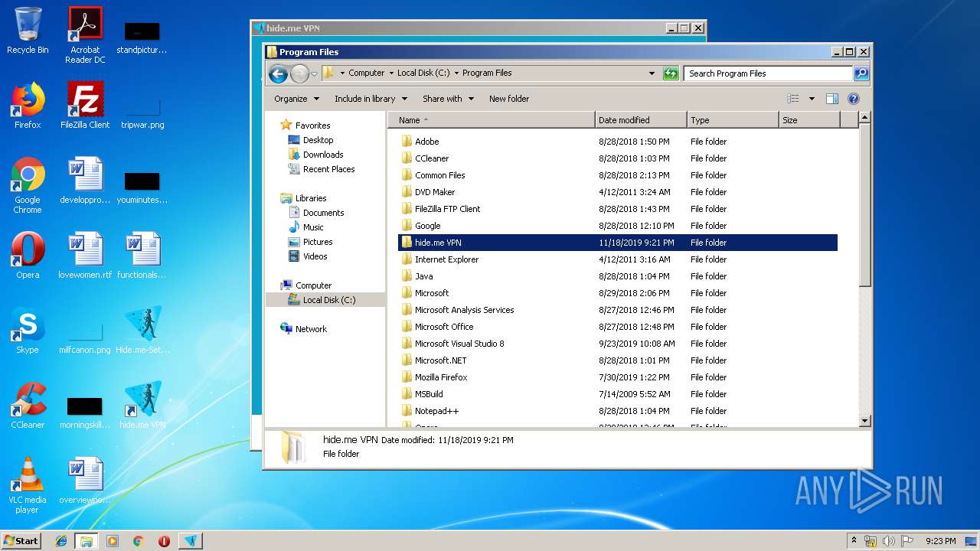Select Internet Explorer folder
The height and width of the screenshot is (551, 980).
618,259
